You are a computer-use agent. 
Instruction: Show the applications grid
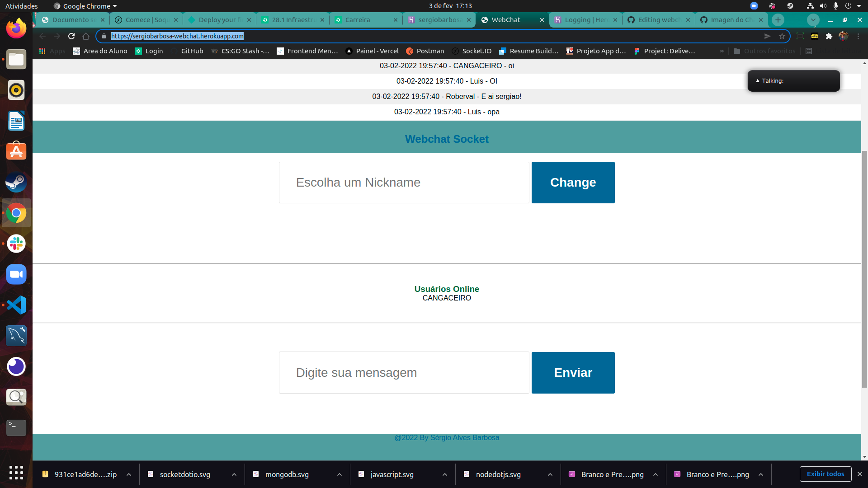tap(16, 473)
